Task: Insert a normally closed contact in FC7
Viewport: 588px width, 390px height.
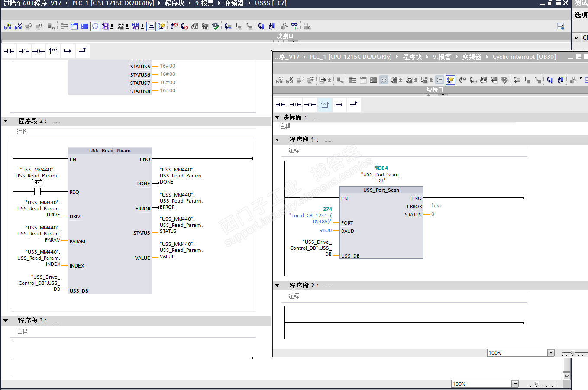Action: pyautogui.click(x=24, y=51)
